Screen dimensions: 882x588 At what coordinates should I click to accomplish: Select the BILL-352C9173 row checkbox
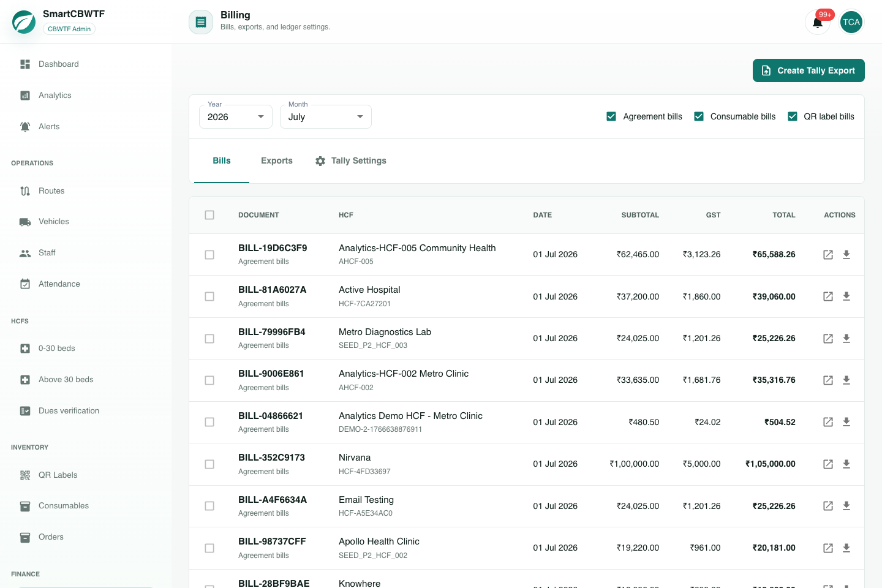(x=209, y=464)
